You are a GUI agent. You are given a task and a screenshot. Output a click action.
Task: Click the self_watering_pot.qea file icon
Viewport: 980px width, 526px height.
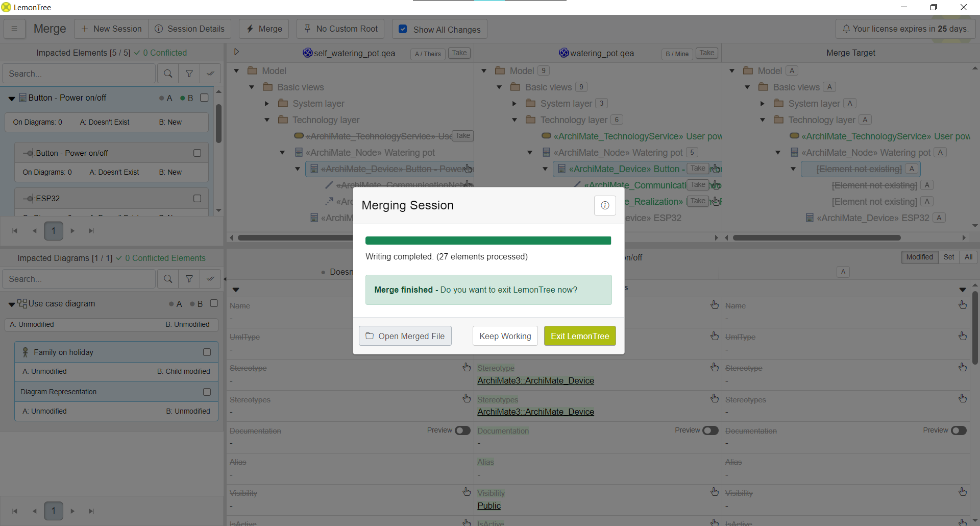coord(307,53)
